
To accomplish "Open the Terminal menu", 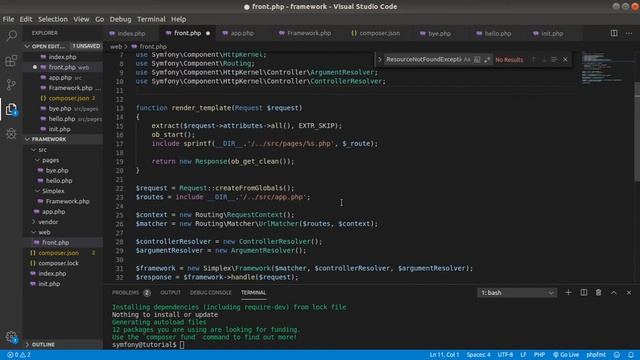I will pyautogui.click(x=151, y=19).
